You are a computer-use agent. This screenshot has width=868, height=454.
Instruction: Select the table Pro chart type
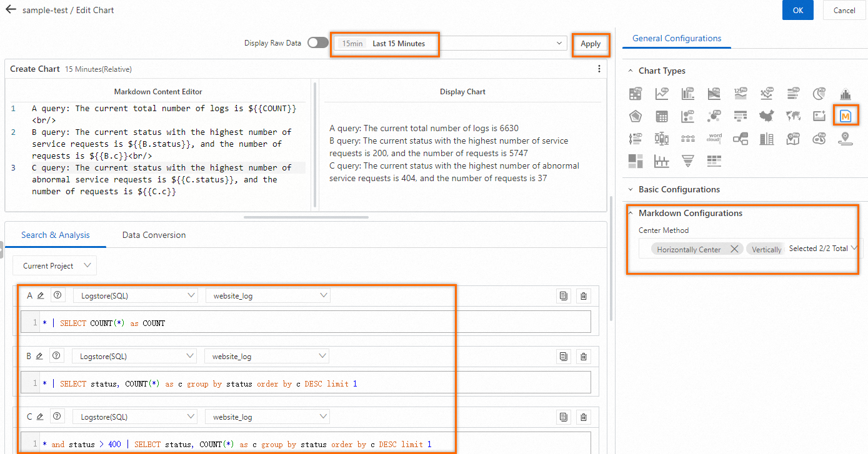tap(636, 94)
